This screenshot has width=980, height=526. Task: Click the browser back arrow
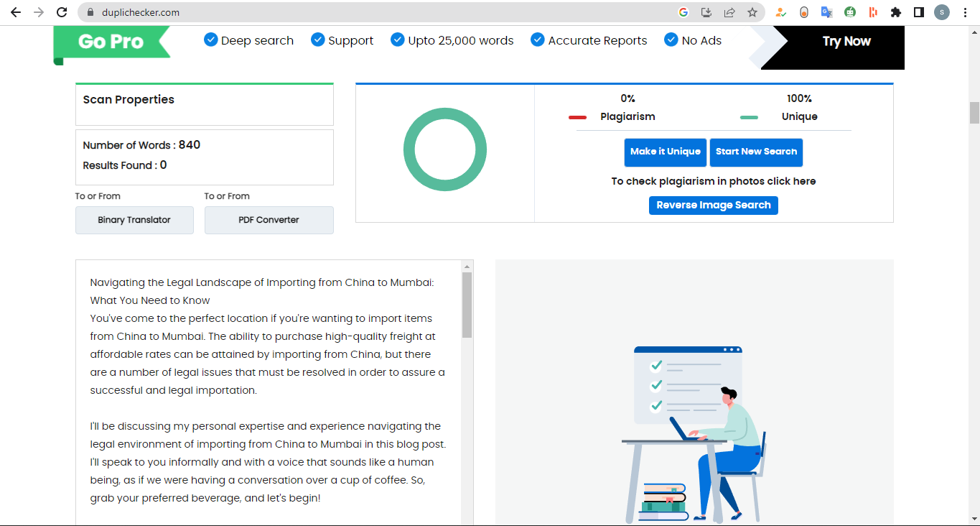(16, 12)
